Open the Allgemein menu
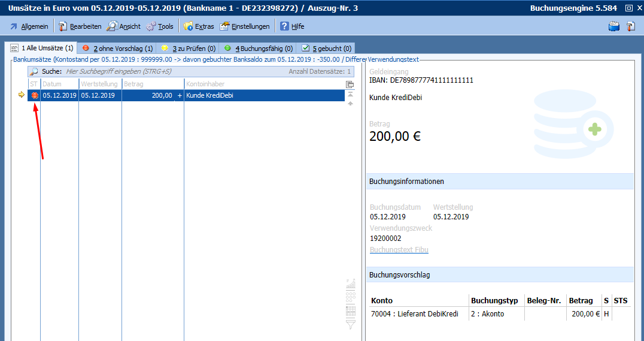The image size is (644, 341). point(29,26)
